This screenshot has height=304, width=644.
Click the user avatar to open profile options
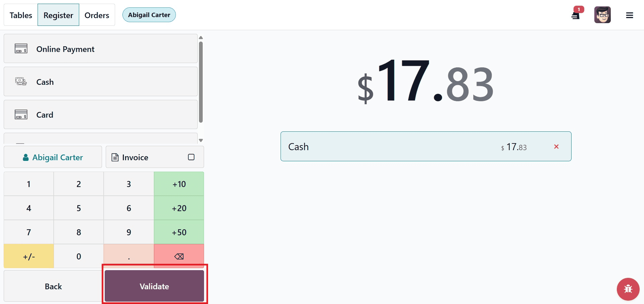[x=602, y=15]
